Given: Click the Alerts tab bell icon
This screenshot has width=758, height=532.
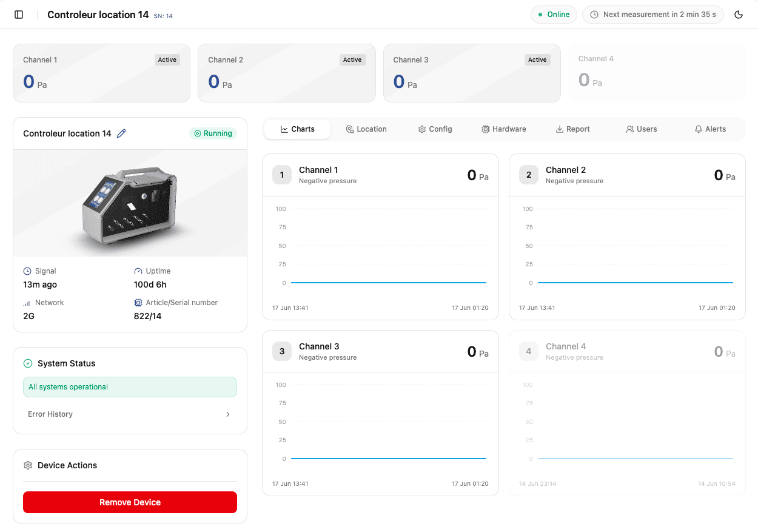Looking at the screenshot, I should (699, 129).
